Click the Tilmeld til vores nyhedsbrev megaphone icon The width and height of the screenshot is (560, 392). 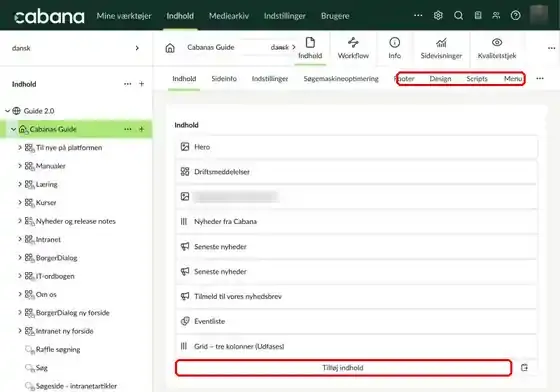tap(185, 296)
